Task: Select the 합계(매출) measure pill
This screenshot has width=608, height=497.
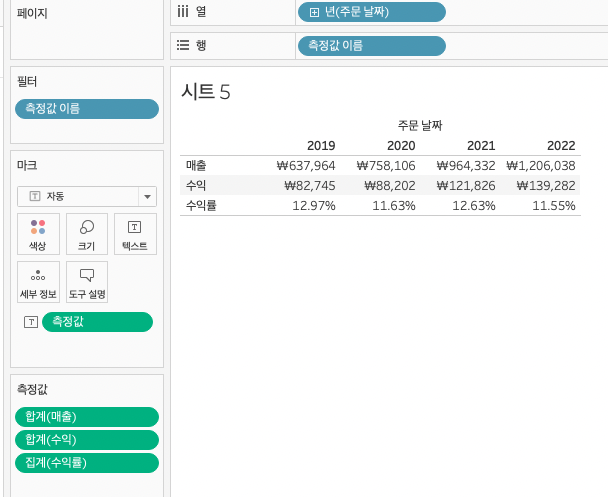Action: point(87,417)
